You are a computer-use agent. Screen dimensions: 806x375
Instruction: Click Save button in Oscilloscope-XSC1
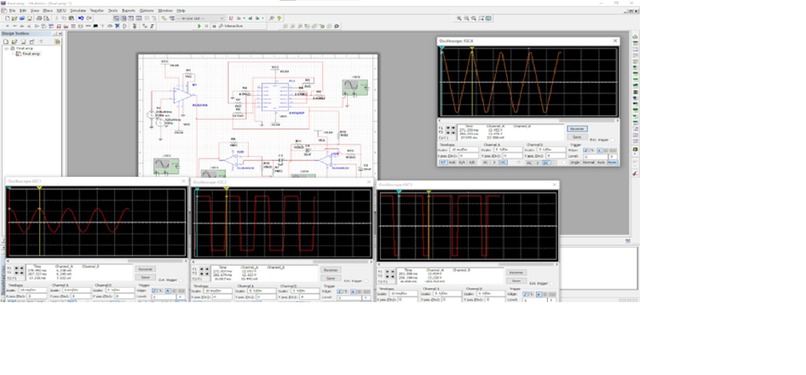pos(145,277)
